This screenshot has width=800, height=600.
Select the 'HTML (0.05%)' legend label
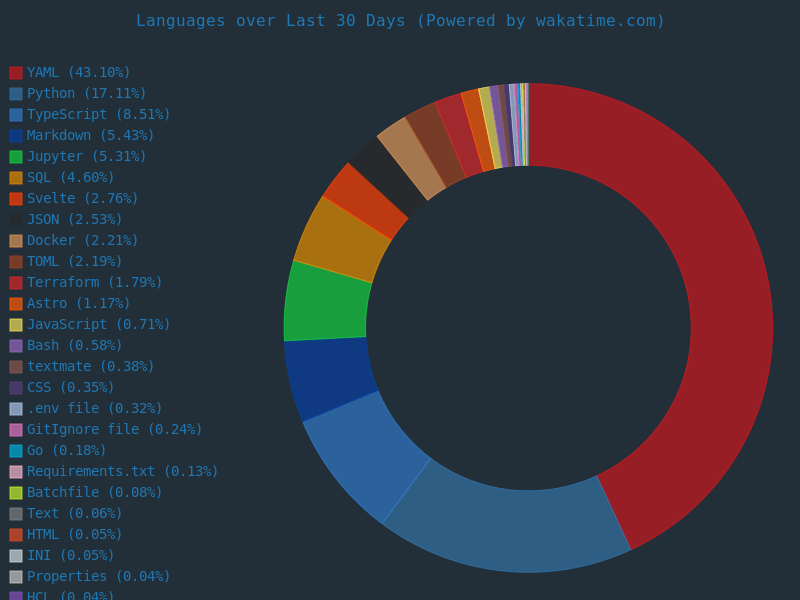point(74,534)
